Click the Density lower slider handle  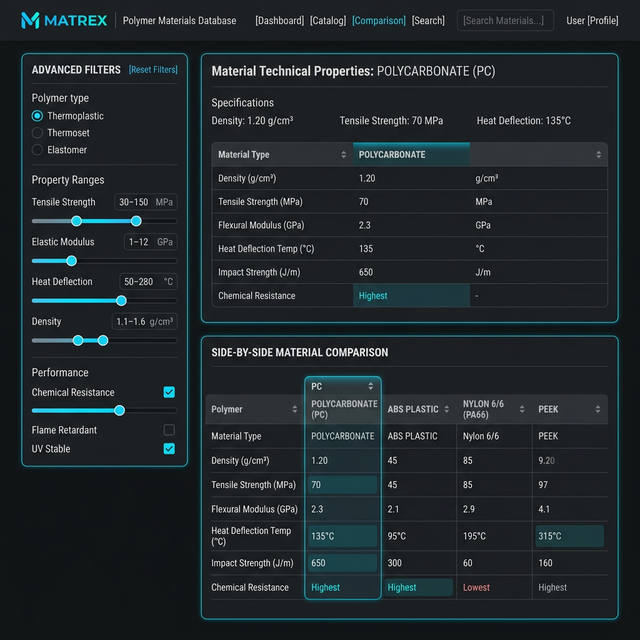(78, 340)
